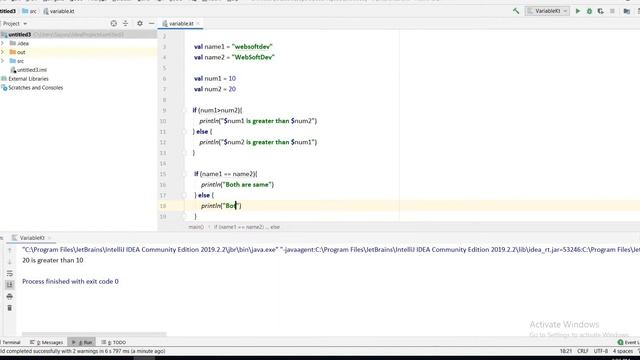Run with Coverage using the toolbar icon
Screen dimensions: 640x360
tap(600, 11)
